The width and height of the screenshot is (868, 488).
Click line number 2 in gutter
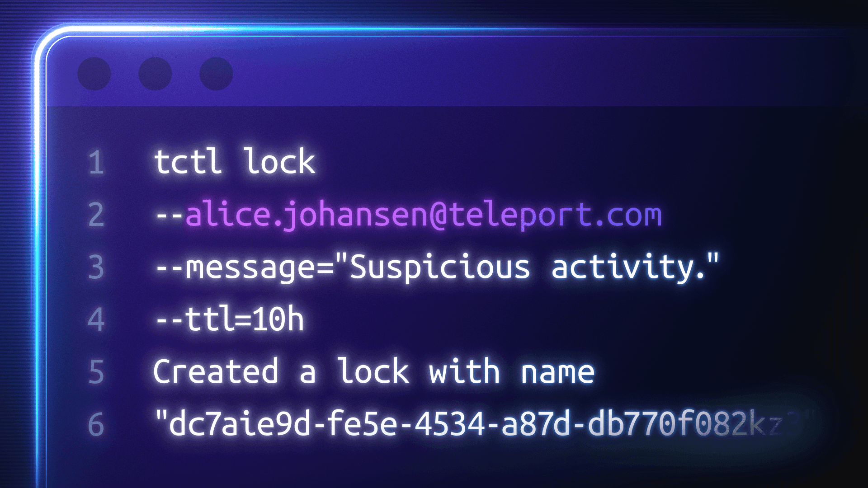click(96, 215)
